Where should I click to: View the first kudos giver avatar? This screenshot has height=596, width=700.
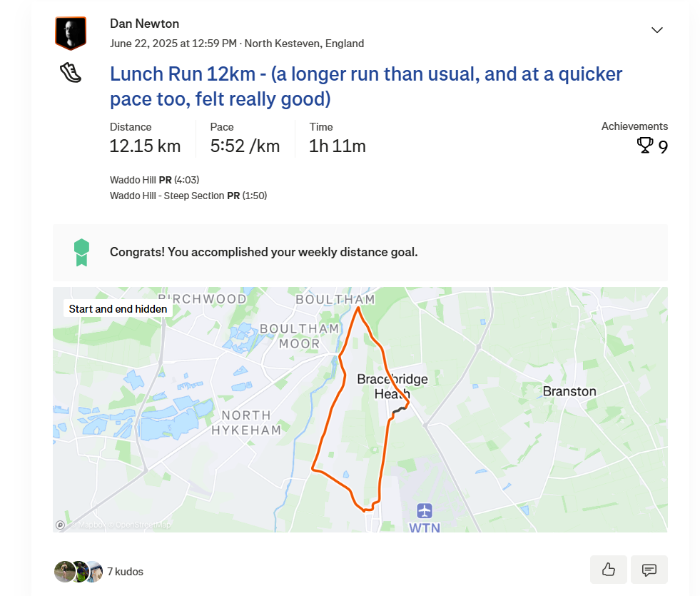(x=64, y=572)
